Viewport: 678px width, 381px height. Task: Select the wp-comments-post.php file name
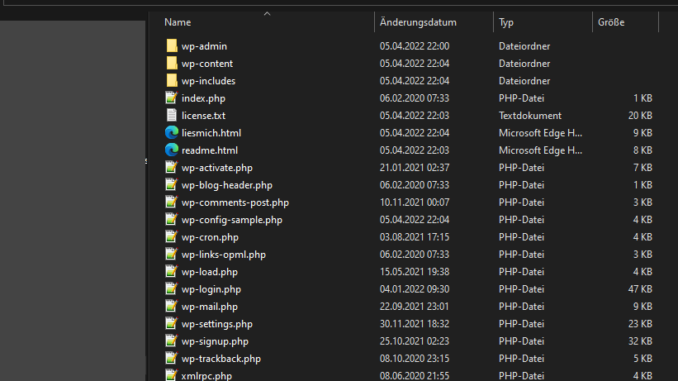235,202
